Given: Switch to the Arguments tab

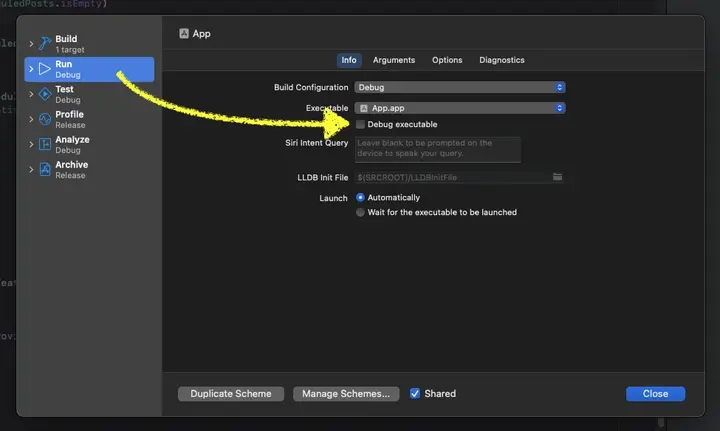Looking at the screenshot, I should click(x=394, y=60).
